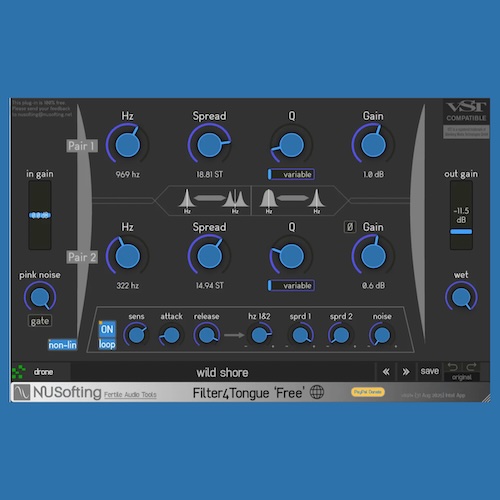This screenshot has height=500, width=500.
Task: Toggle Pair 2 phase invert Ø button
Action: 350,227
